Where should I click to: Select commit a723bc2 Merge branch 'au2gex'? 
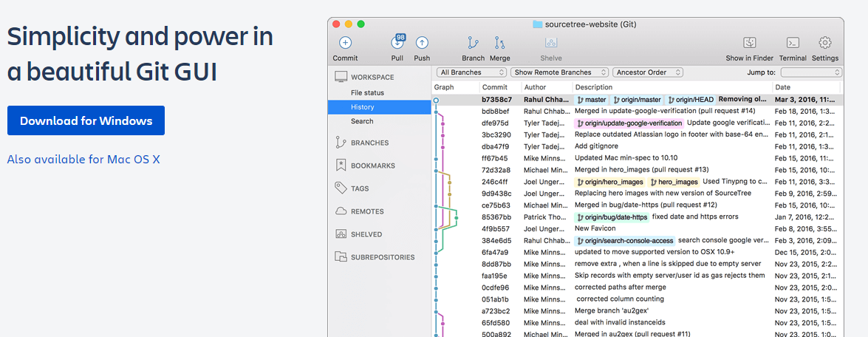click(x=638, y=311)
